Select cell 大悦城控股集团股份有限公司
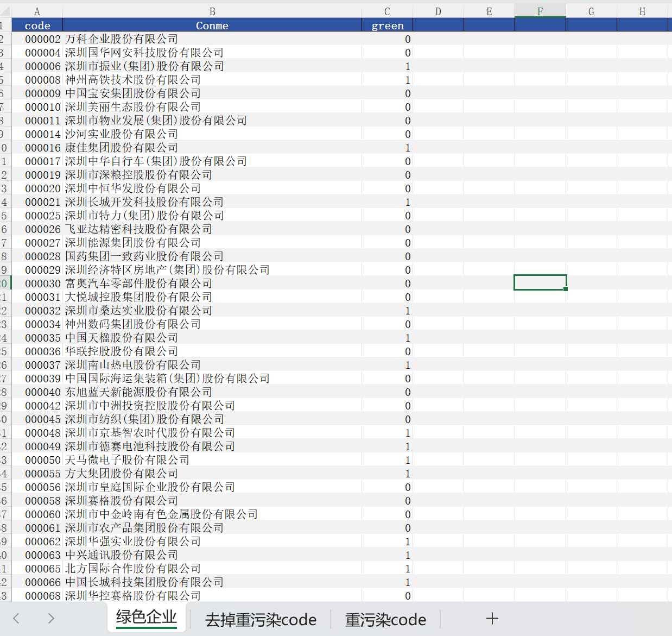 (212, 297)
